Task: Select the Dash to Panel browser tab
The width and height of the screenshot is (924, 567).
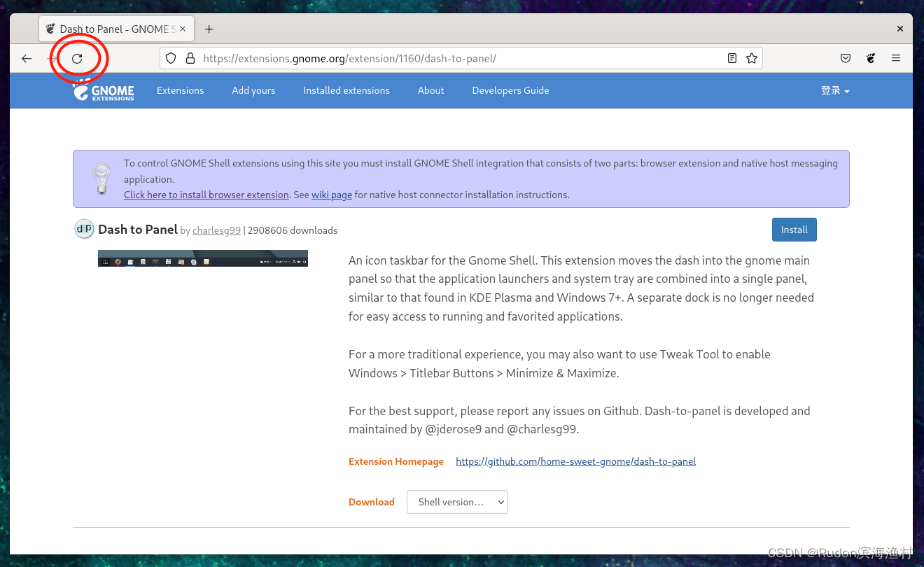Action: (x=115, y=29)
